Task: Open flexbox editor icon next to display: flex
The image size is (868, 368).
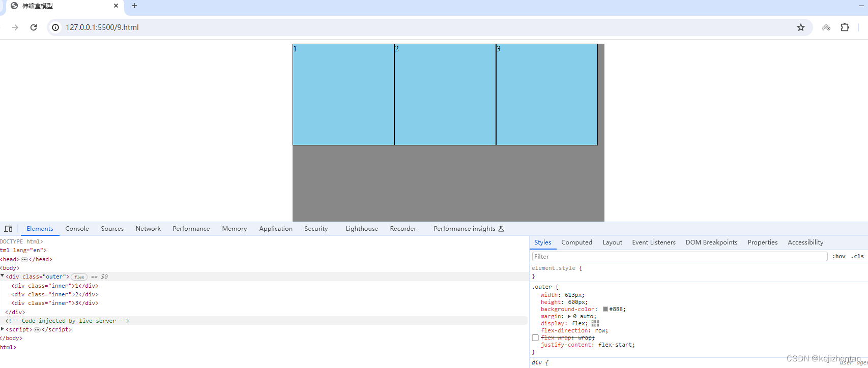Action: [595, 323]
